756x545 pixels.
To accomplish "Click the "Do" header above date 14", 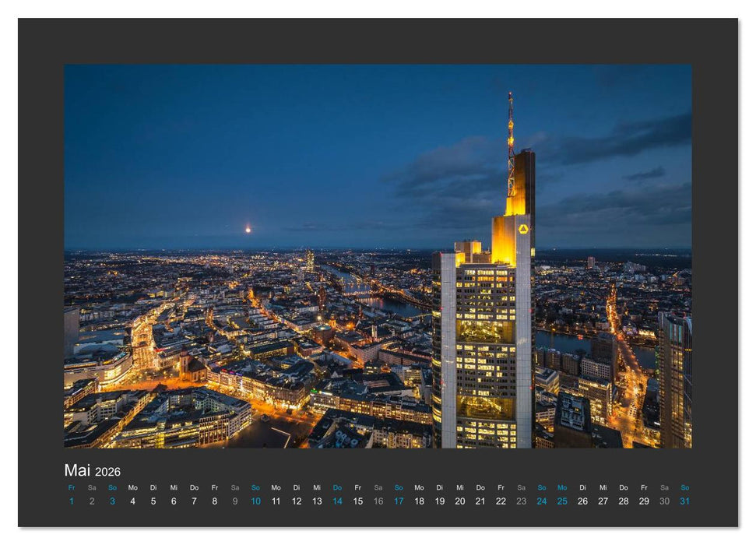I will coord(337,486).
